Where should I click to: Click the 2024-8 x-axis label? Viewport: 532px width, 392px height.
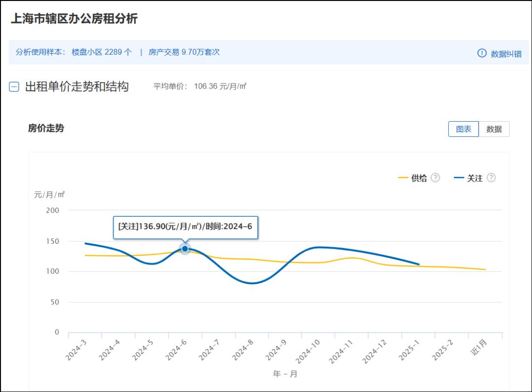(242, 350)
